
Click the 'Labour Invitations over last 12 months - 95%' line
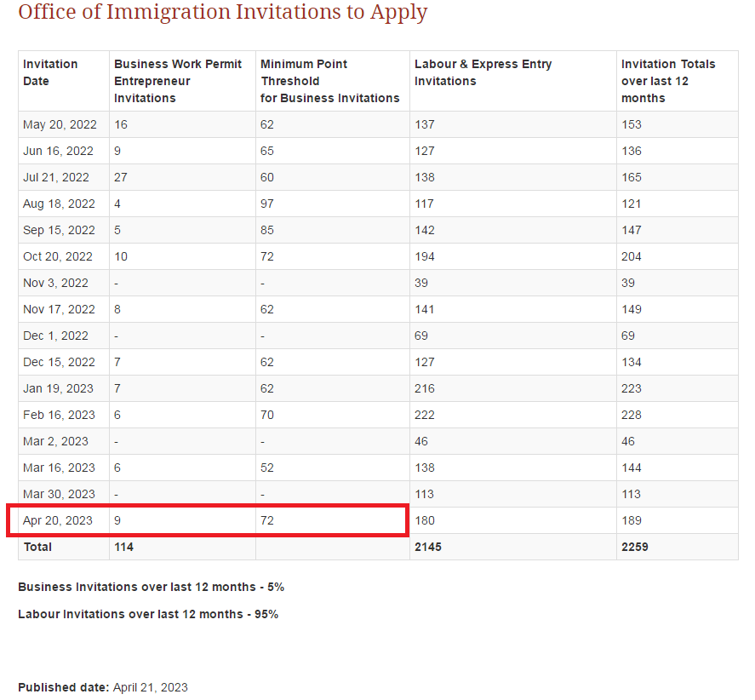(x=148, y=614)
